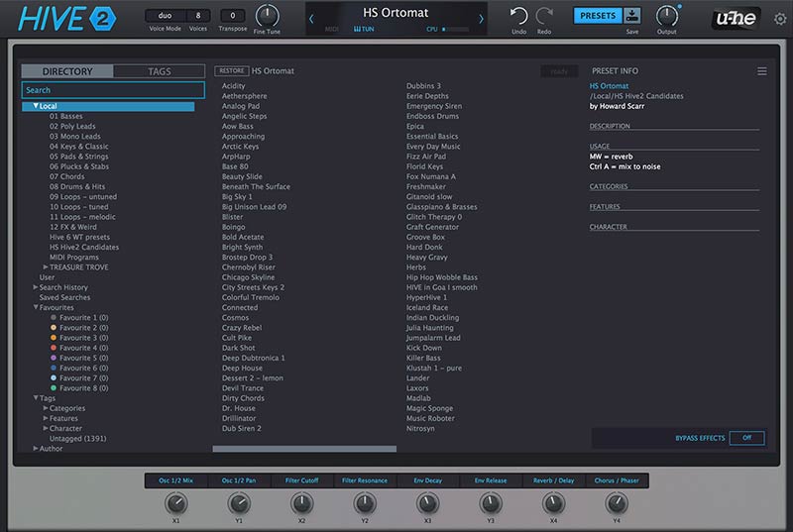793x532 pixels.
Task: Open Saved Searches entry
Action: [64, 297]
